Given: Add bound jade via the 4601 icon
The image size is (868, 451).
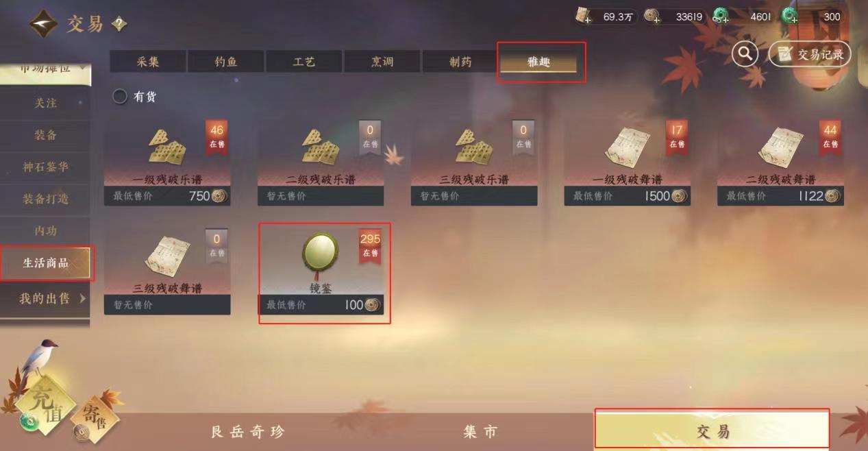Looking at the screenshot, I should coord(721,16).
